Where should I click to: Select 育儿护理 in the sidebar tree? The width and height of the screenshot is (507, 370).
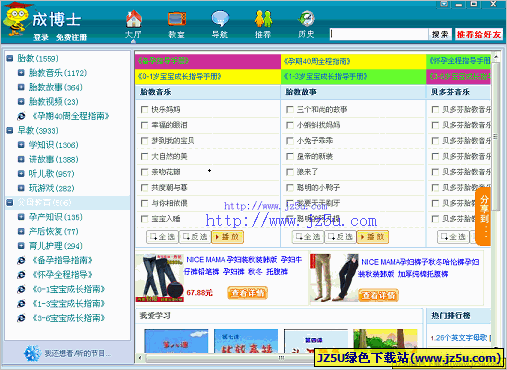point(55,246)
